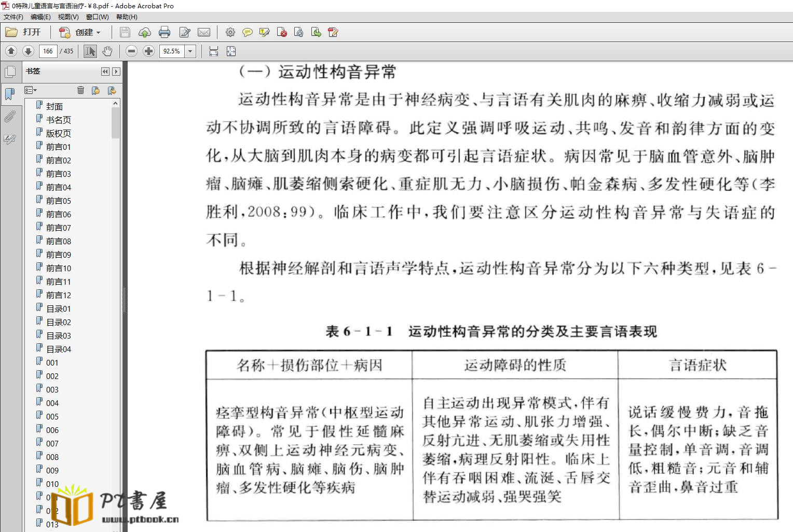Click the fit width scrolling icon
The width and height of the screenshot is (793, 532).
pos(214,51)
